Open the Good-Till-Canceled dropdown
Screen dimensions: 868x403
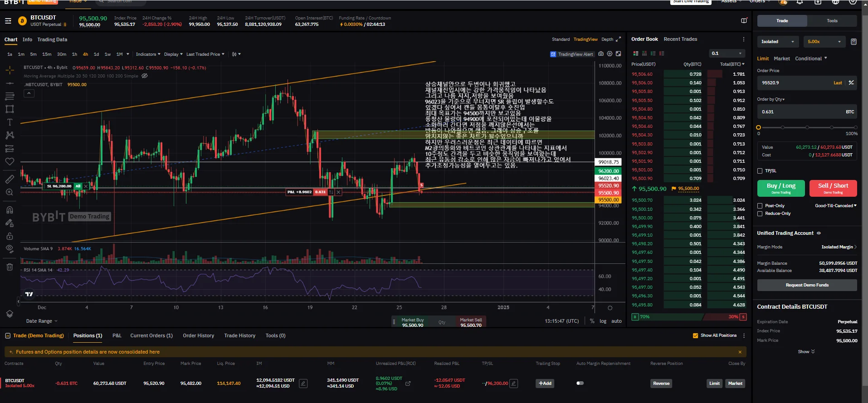click(x=836, y=206)
